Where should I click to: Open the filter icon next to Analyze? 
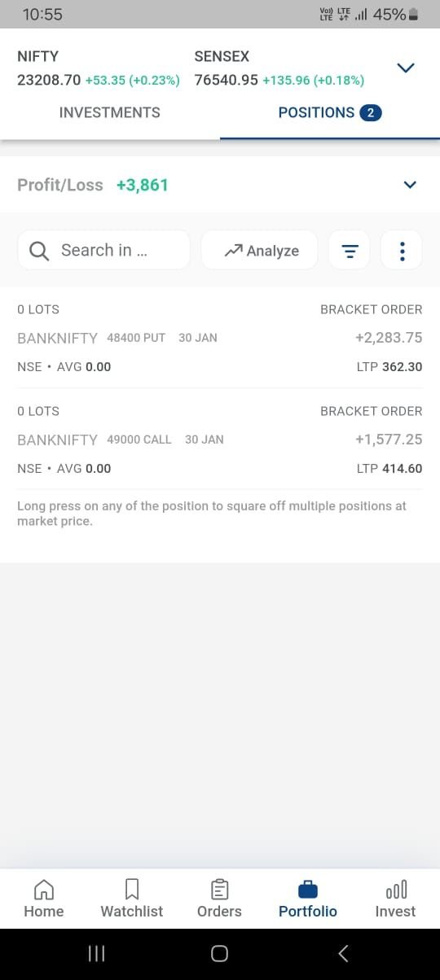[349, 251]
